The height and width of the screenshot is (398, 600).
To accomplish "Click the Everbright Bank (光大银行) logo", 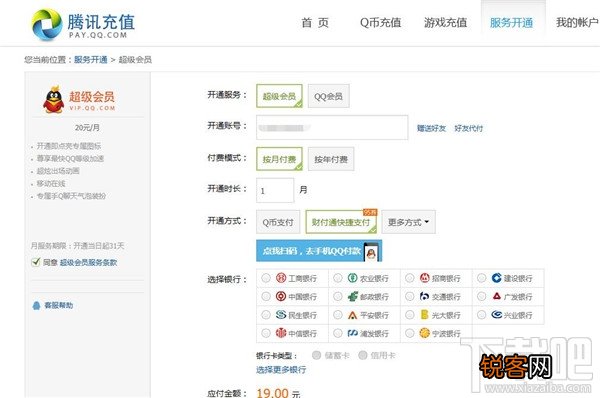I will (424, 315).
